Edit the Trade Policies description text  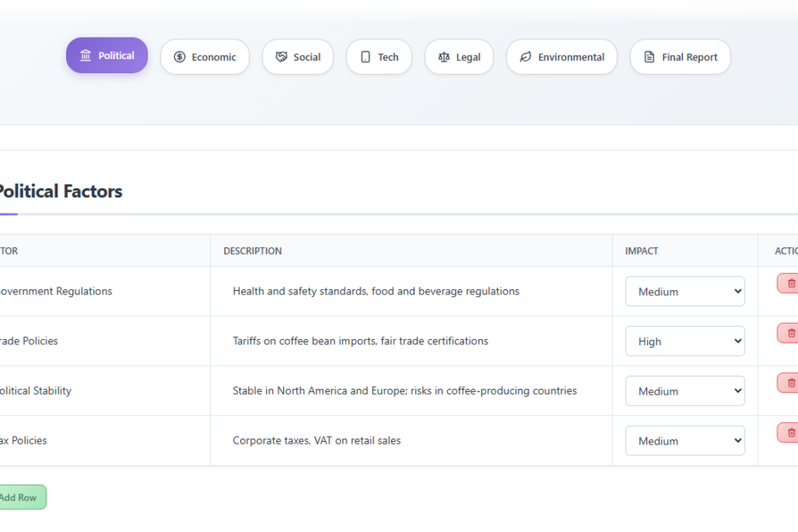(x=360, y=342)
